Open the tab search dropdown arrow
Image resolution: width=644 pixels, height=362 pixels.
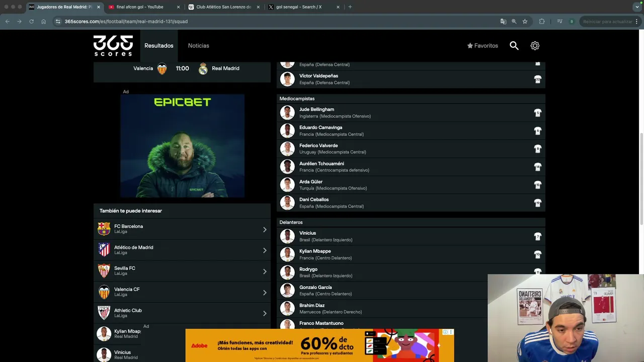click(x=637, y=7)
